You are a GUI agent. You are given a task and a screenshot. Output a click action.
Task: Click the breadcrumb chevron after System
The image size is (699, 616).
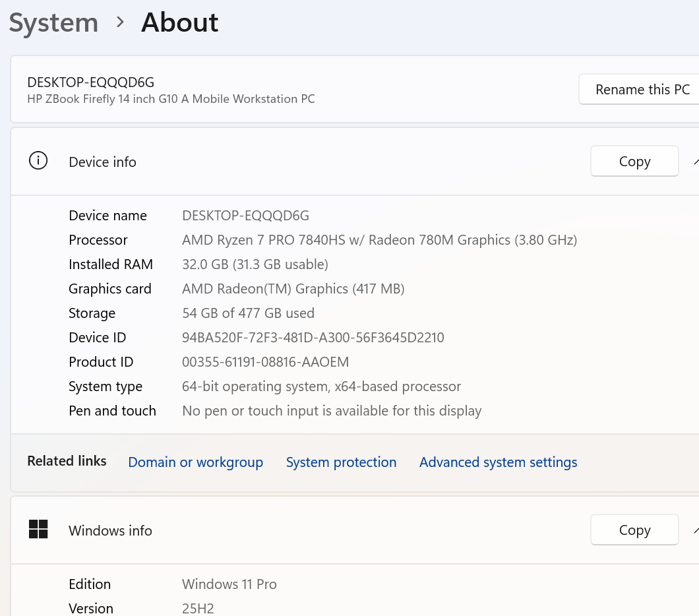click(x=120, y=22)
